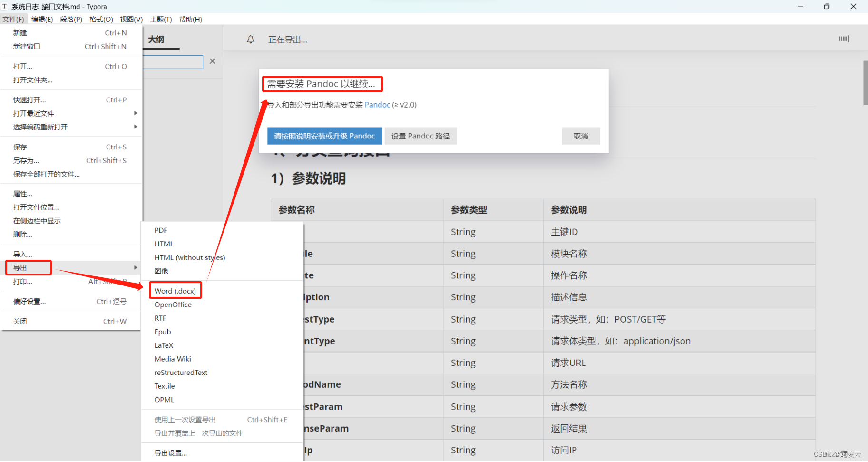Click 导出并覆盖上一次导出的文件 entry

(223, 433)
